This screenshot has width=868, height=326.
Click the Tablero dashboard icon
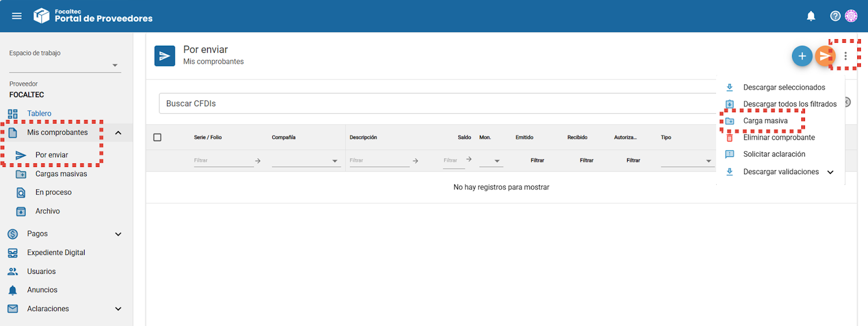(12, 114)
